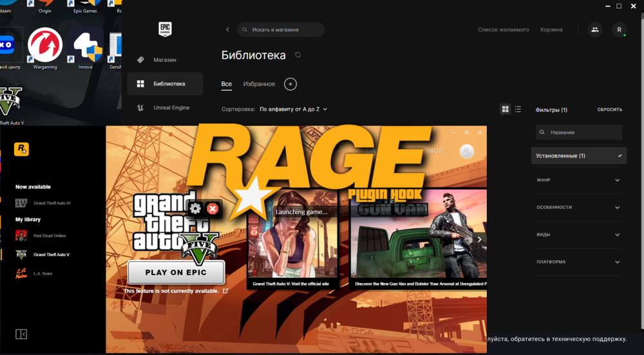The width and height of the screenshot is (644, 355).
Task: Refresh the library with the reload icon
Action: click(298, 55)
